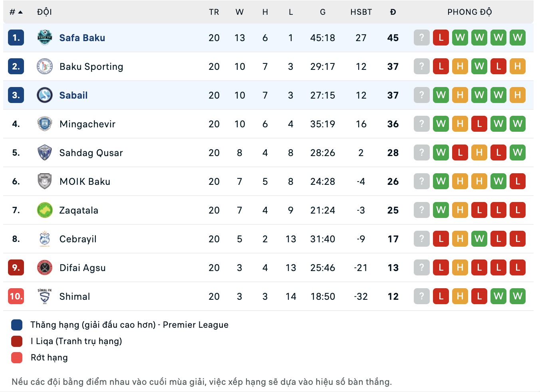The width and height of the screenshot is (540, 392).
Task: Click the PHONG ĐỘ column header
Action: click(470, 12)
